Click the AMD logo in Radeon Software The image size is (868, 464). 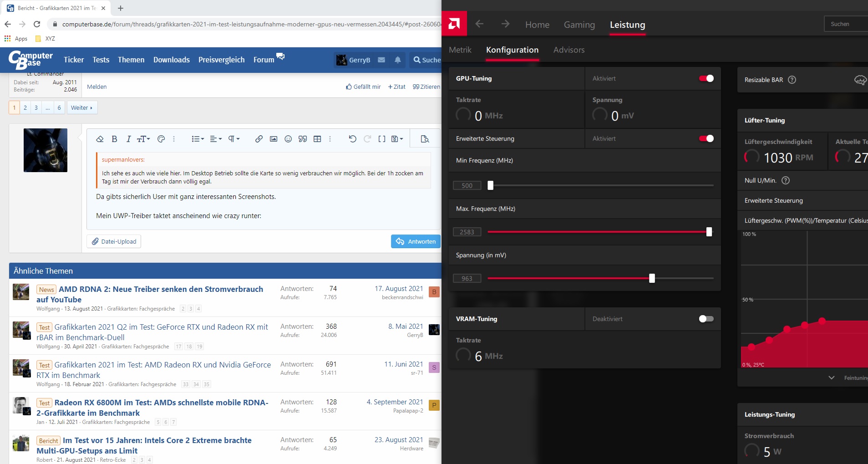point(454,24)
